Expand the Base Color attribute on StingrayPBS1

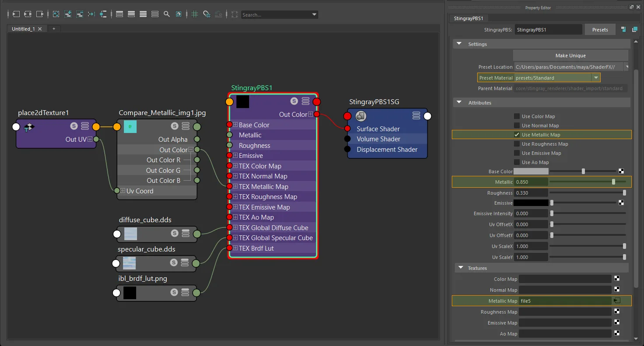(235, 125)
